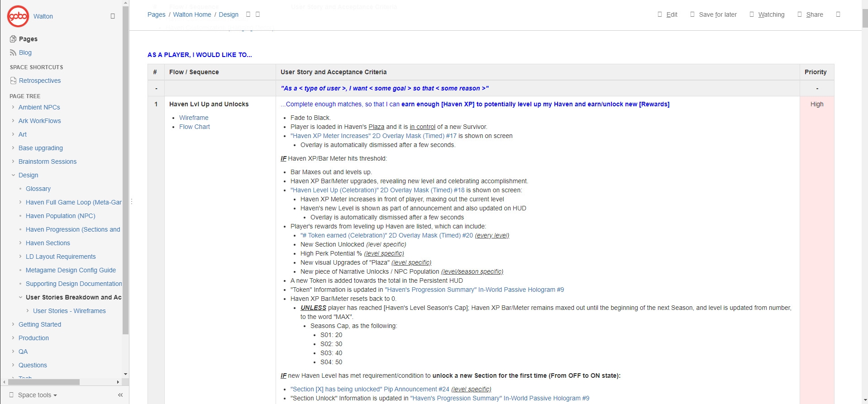Click Save for later button
This screenshot has height=404, width=868.
pyautogui.click(x=713, y=14)
